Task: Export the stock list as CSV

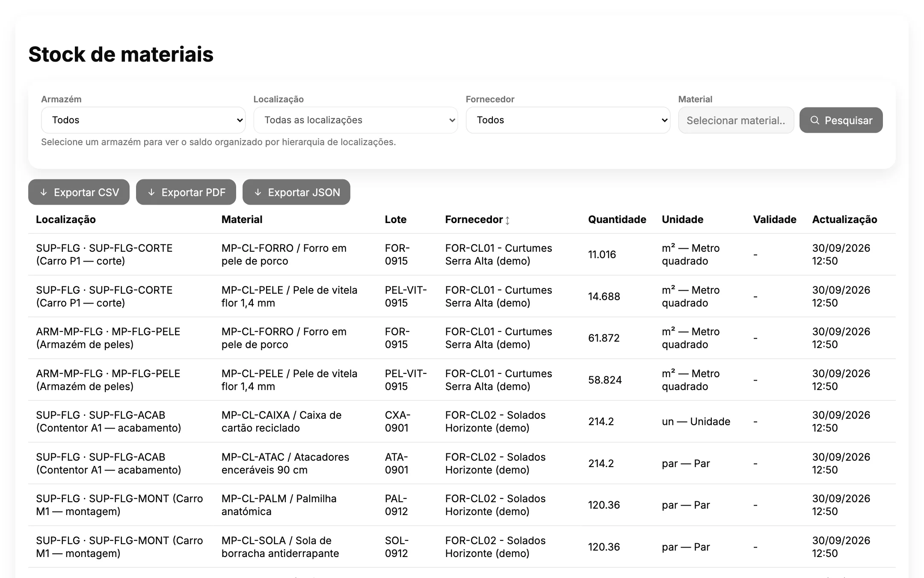Action: tap(79, 192)
